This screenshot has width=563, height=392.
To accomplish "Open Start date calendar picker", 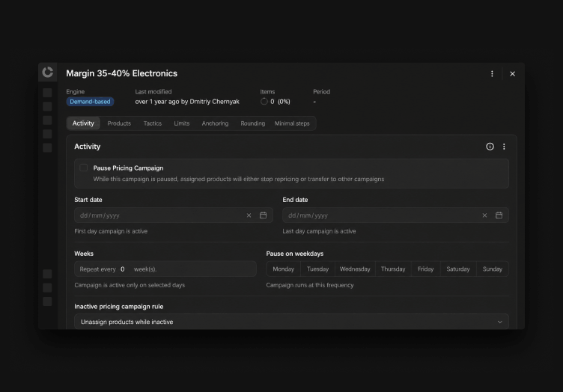I will [x=264, y=215].
